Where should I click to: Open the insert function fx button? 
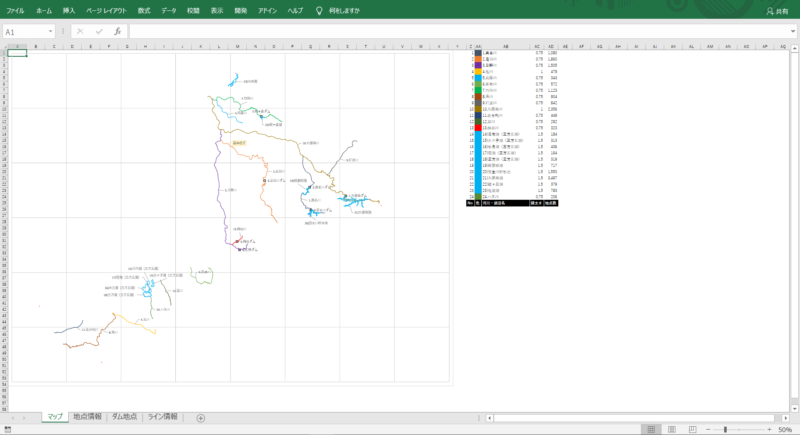click(117, 32)
